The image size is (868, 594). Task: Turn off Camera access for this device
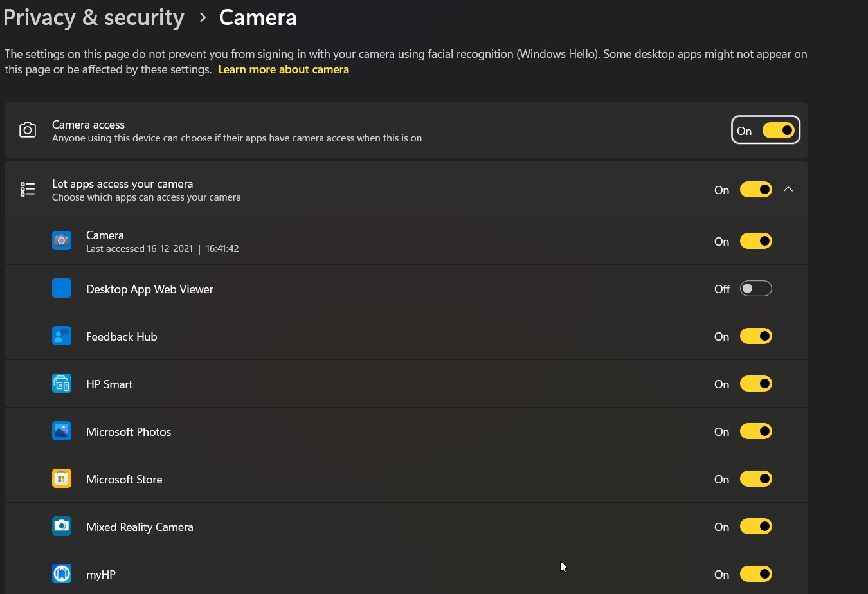click(779, 130)
